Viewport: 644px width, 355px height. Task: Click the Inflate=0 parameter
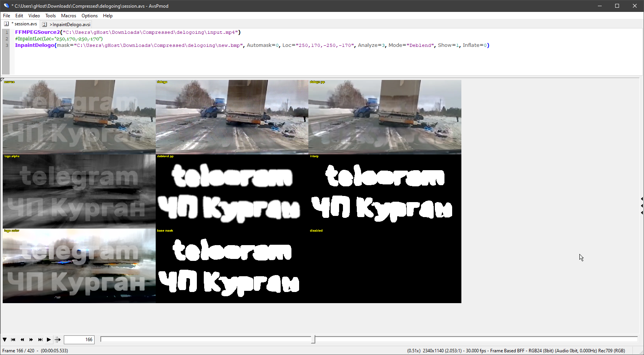tap(475, 45)
